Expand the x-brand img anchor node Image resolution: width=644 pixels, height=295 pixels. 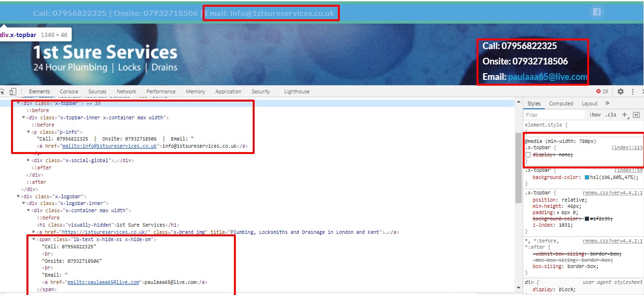[34, 232]
